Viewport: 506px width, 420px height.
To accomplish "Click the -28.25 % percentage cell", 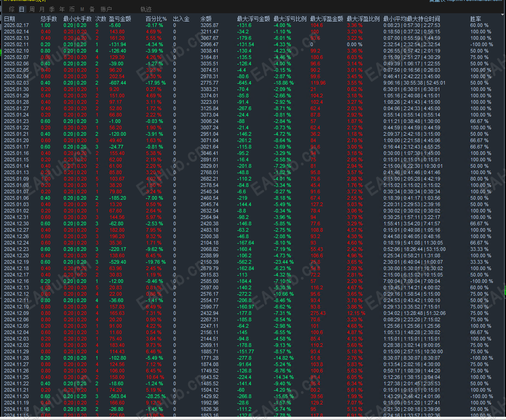I will pyautogui.click(x=155, y=396).
